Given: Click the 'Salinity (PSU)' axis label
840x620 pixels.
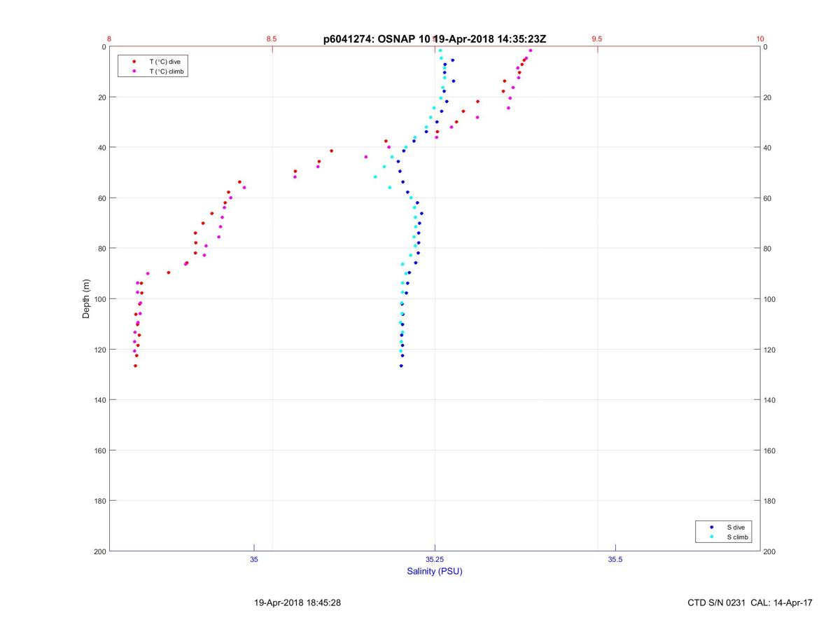Looking at the screenshot, I should tap(435, 571).
